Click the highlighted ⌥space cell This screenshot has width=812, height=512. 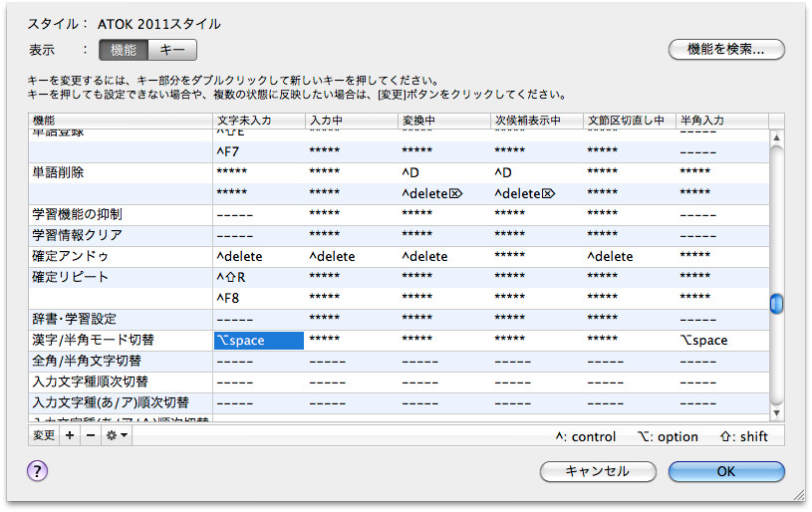pos(259,341)
